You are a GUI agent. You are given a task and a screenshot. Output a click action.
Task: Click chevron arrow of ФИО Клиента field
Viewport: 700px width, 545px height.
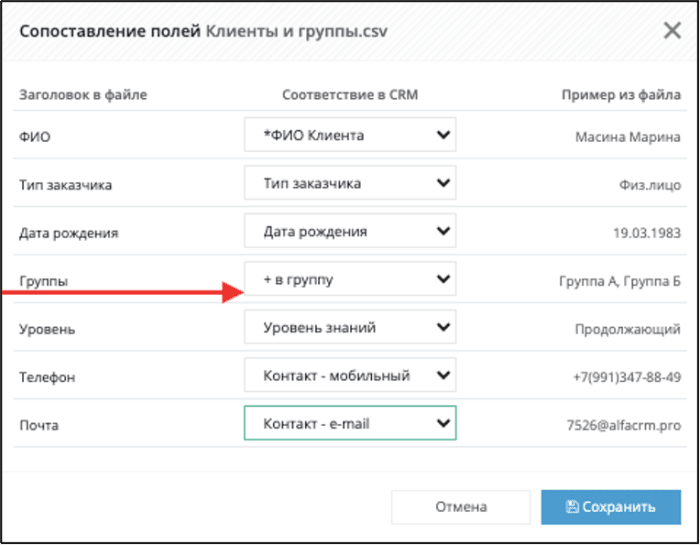tap(443, 134)
